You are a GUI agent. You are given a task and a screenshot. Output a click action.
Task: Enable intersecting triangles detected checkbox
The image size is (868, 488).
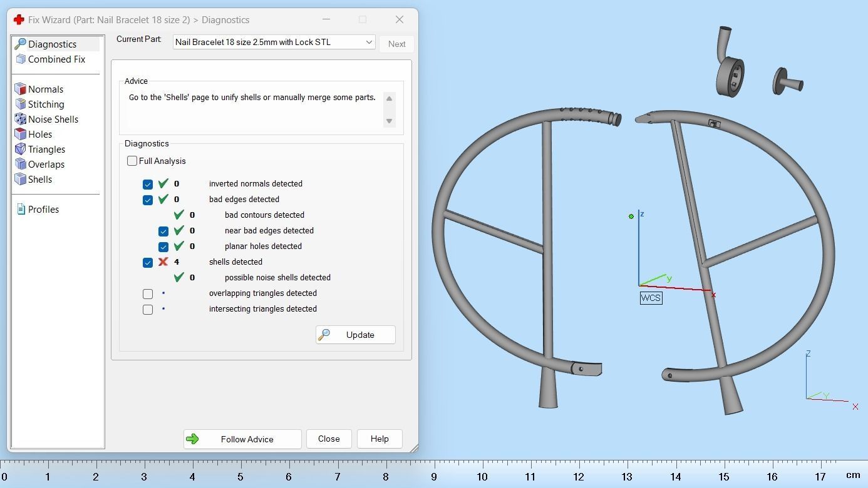pos(148,309)
